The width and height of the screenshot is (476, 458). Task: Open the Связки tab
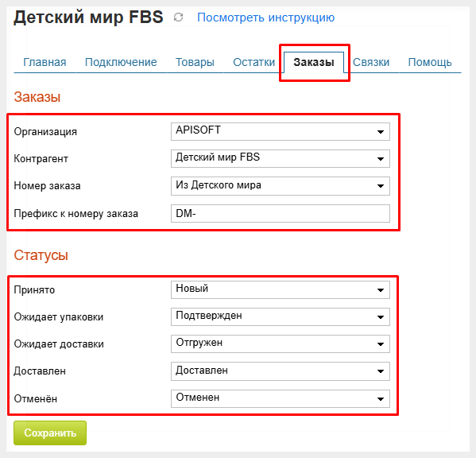371,62
